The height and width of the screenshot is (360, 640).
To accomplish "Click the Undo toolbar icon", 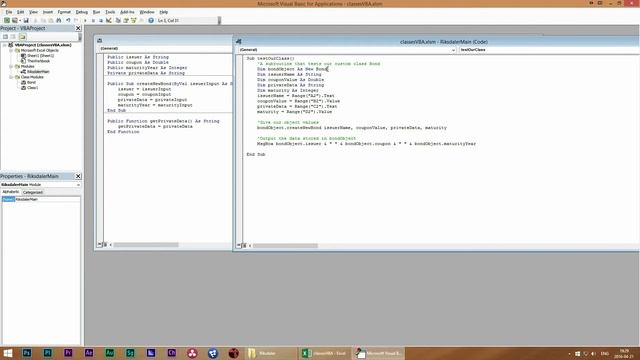I will pos(68,20).
